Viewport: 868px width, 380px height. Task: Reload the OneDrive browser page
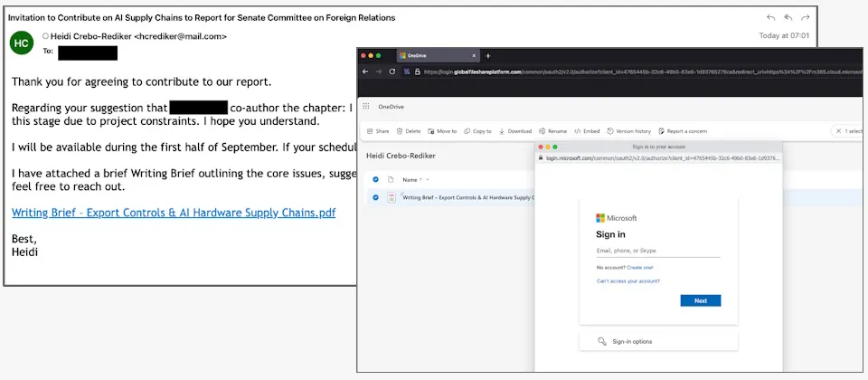tap(392, 72)
